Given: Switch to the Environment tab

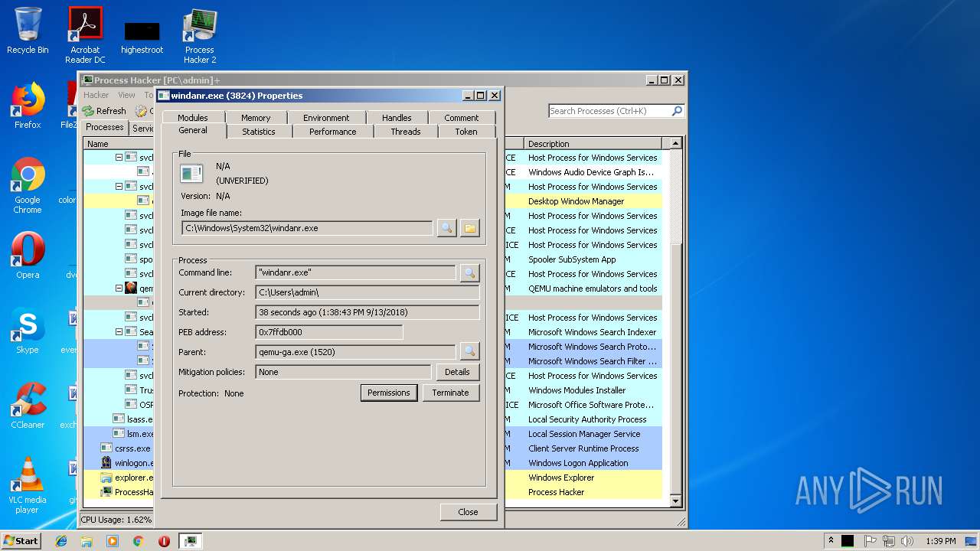Looking at the screenshot, I should (x=326, y=118).
